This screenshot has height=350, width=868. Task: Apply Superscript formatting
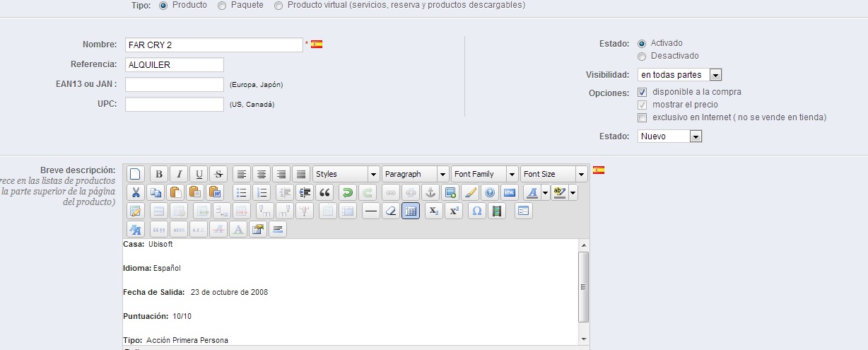click(x=454, y=211)
